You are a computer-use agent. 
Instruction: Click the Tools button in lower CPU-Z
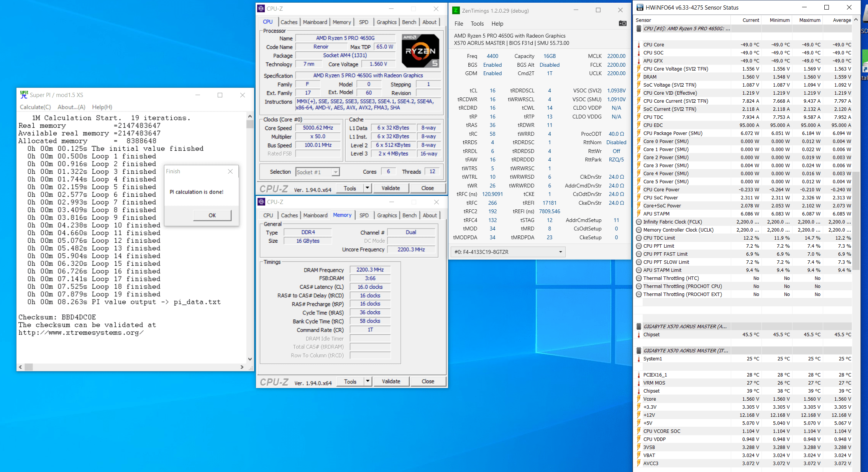pos(350,381)
